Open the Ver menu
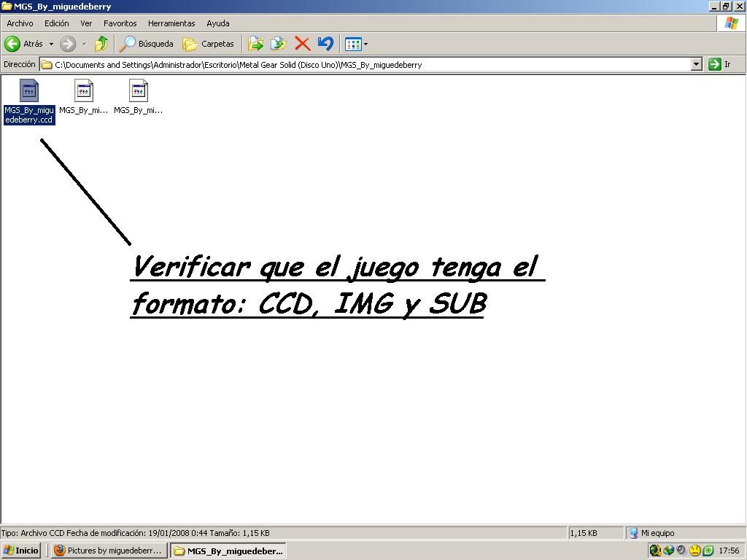 point(86,23)
